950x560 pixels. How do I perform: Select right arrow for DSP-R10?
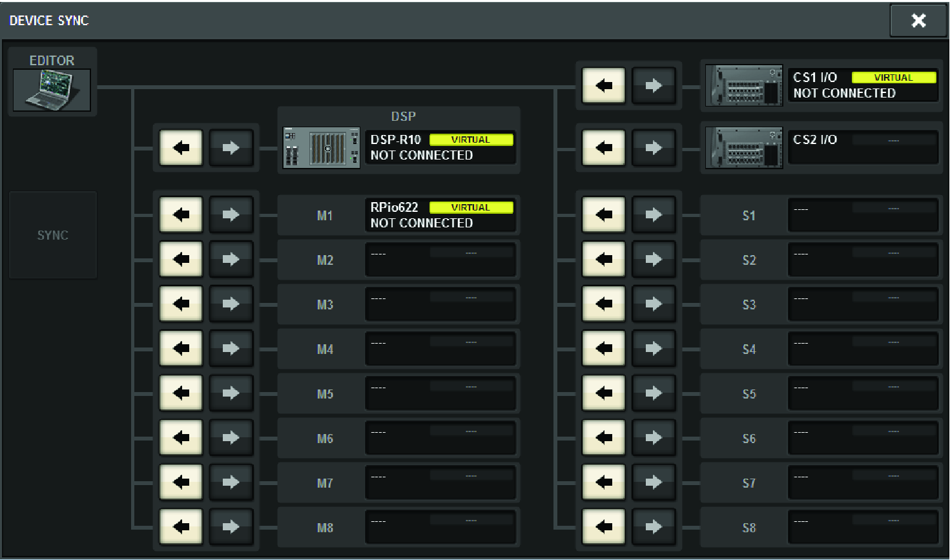(231, 148)
